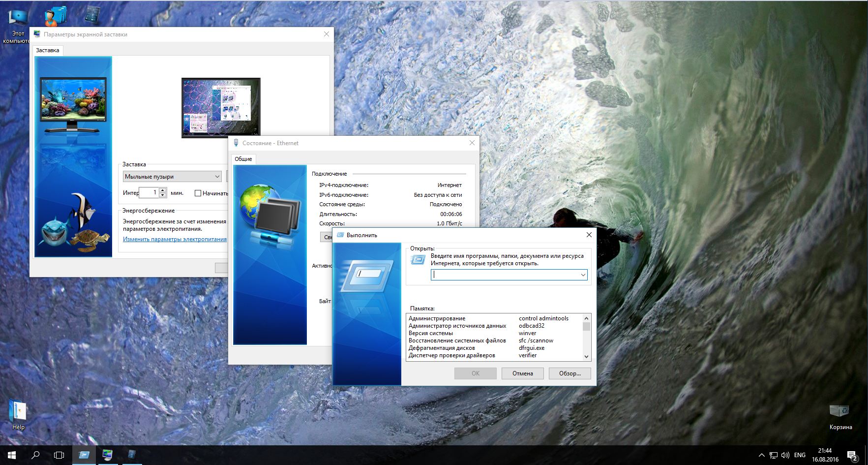Screen dimensions: 868x465
Task: Open the Корзина recycle bin icon
Action: coord(840,413)
